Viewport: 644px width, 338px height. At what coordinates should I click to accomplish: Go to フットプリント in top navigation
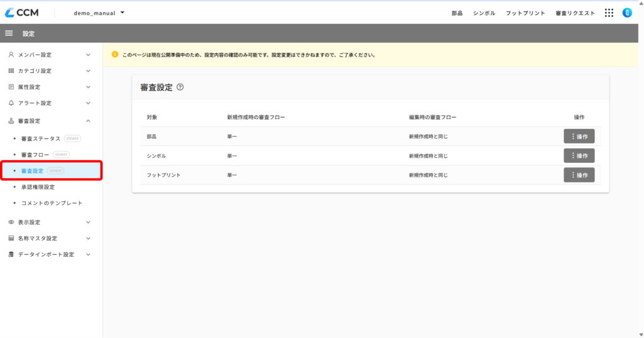[x=525, y=13]
